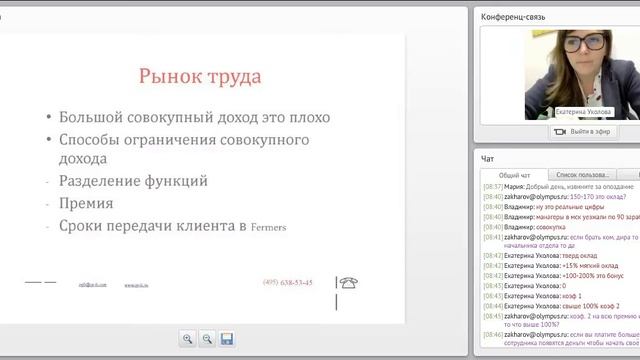This screenshot has width=640, height=360.
Task: Click bullet Способы ограничения совокупного дохода
Action: point(184,149)
